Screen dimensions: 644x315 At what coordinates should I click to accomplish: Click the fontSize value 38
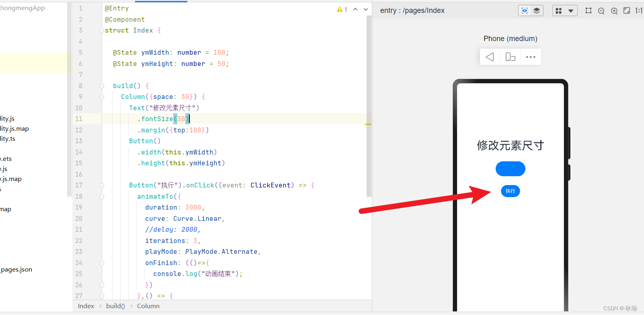181,119
